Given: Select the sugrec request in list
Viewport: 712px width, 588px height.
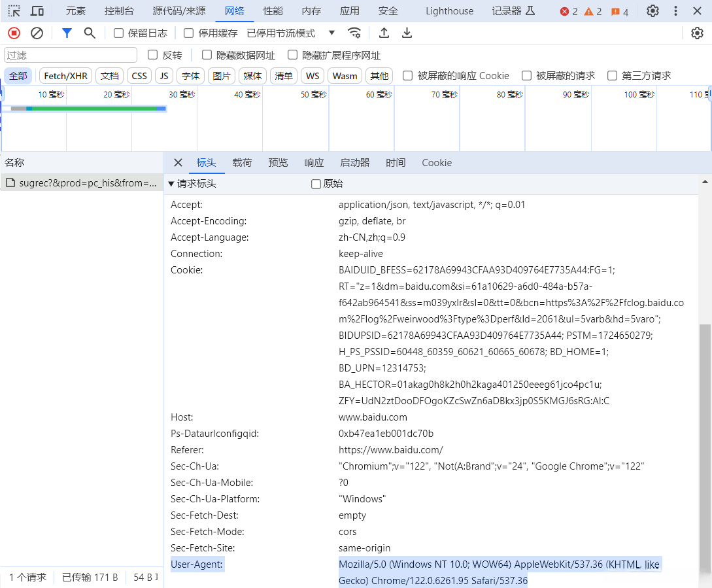Looking at the screenshot, I should (82, 183).
